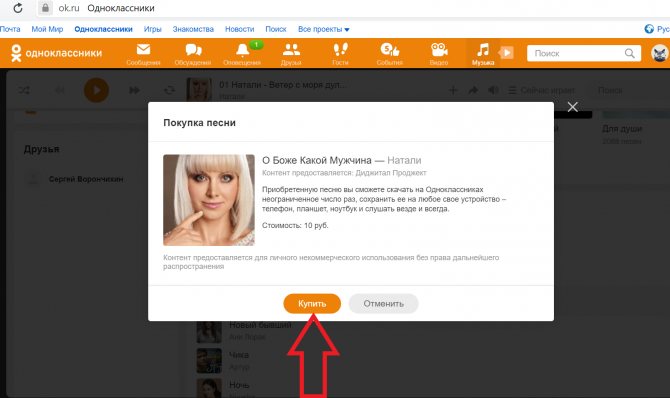This screenshot has width=670, height=398.
Task: Click the volume speaker icon
Action: [x=493, y=90]
